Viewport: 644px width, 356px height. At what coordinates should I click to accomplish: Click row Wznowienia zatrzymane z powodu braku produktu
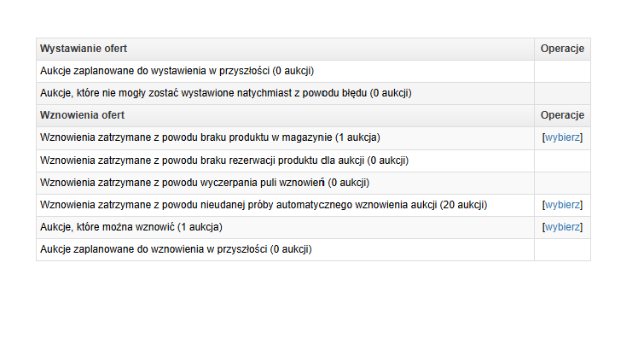coord(286,138)
